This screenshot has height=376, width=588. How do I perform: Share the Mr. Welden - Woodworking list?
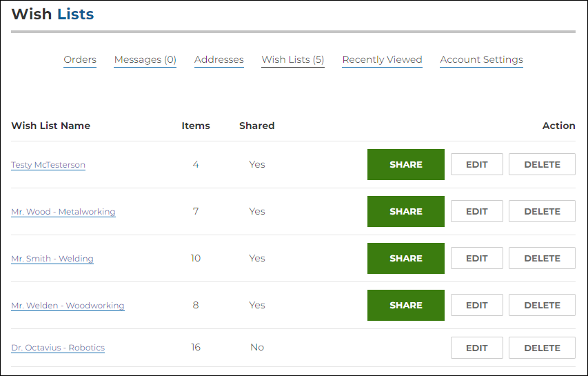click(x=405, y=306)
